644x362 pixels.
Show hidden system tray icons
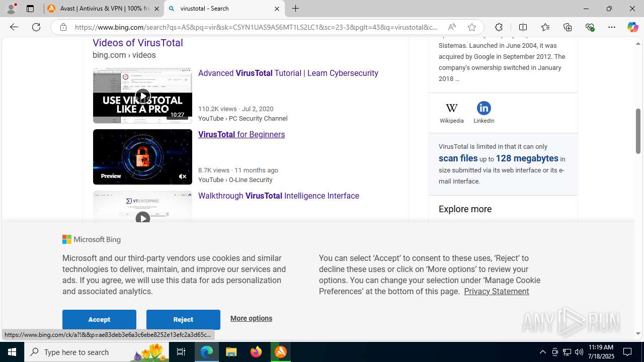(x=542, y=352)
